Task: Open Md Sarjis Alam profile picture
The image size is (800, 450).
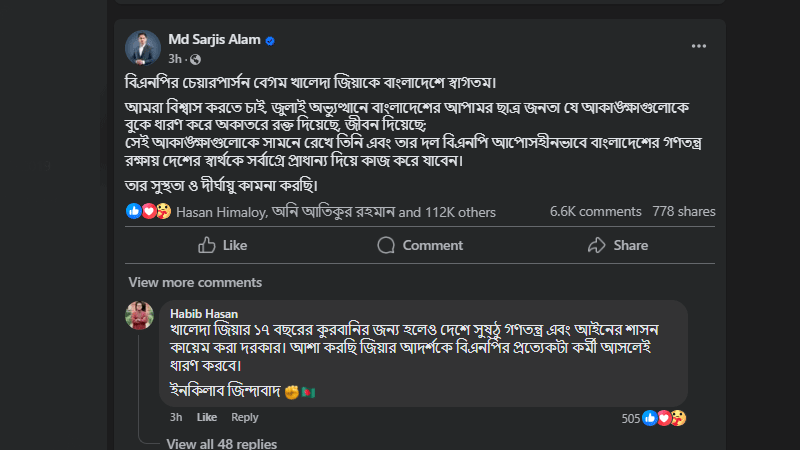Action: tap(143, 47)
